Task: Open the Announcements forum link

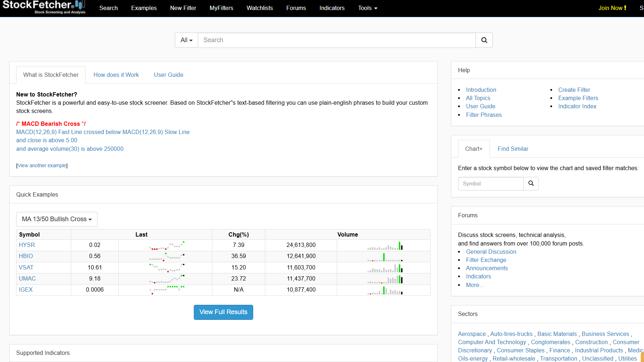Action: tap(487, 268)
